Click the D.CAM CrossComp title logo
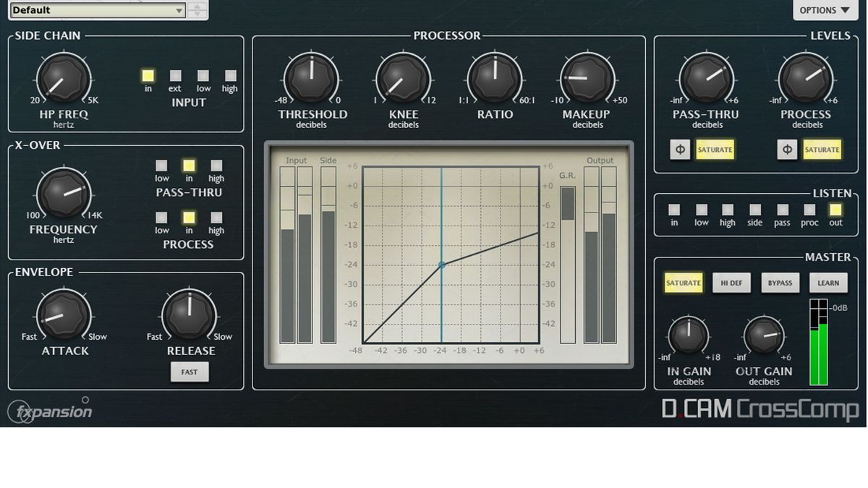This screenshot has width=868, height=488. pyautogui.click(x=760, y=408)
